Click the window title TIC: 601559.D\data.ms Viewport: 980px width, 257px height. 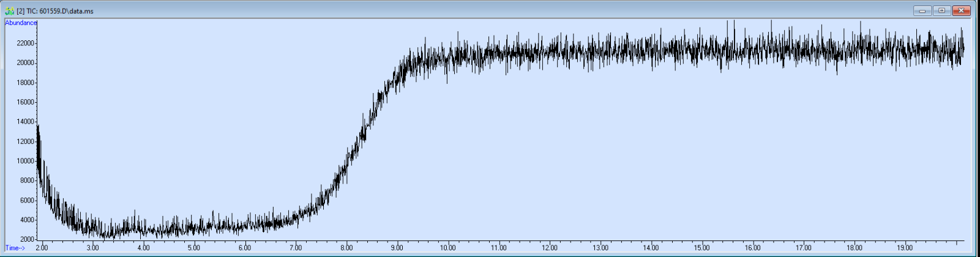[55, 11]
